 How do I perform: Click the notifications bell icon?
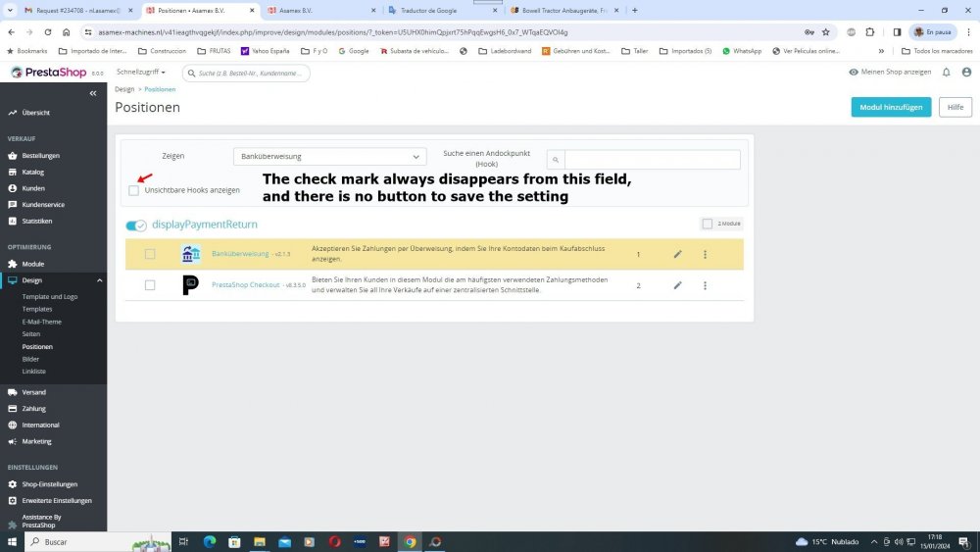[x=947, y=73]
